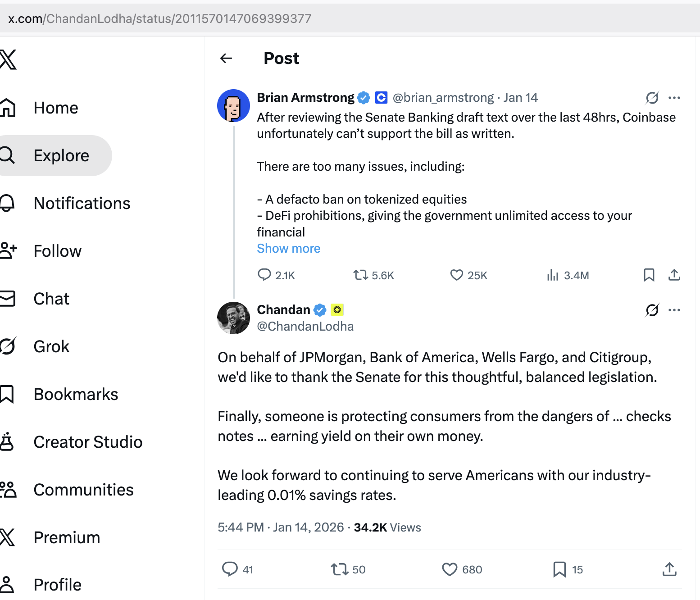The image size is (700, 600).
Task: Bookmark Chandan's post
Action: (559, 569)
